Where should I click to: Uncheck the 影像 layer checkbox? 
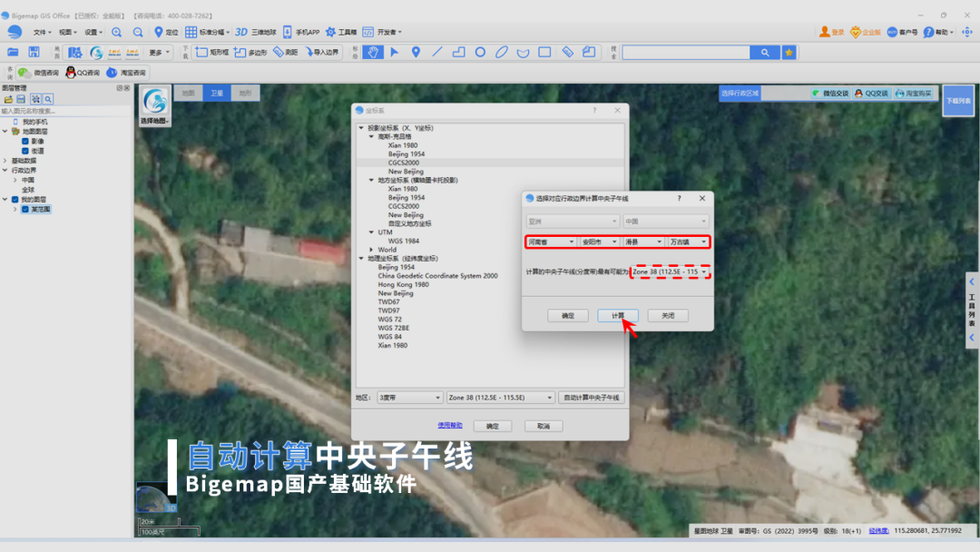(25, 142)
